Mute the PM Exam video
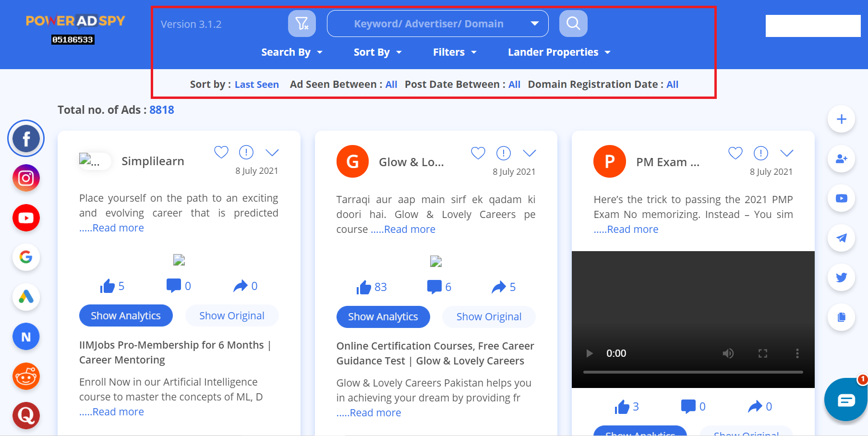The height and width of the screenshot is (436, 868). (x=728, y=353)
